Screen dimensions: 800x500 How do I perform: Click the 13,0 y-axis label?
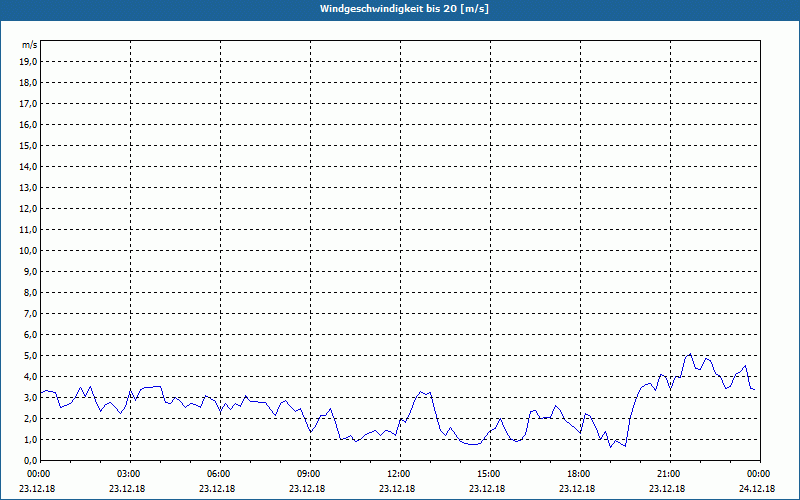coord(28,188)
